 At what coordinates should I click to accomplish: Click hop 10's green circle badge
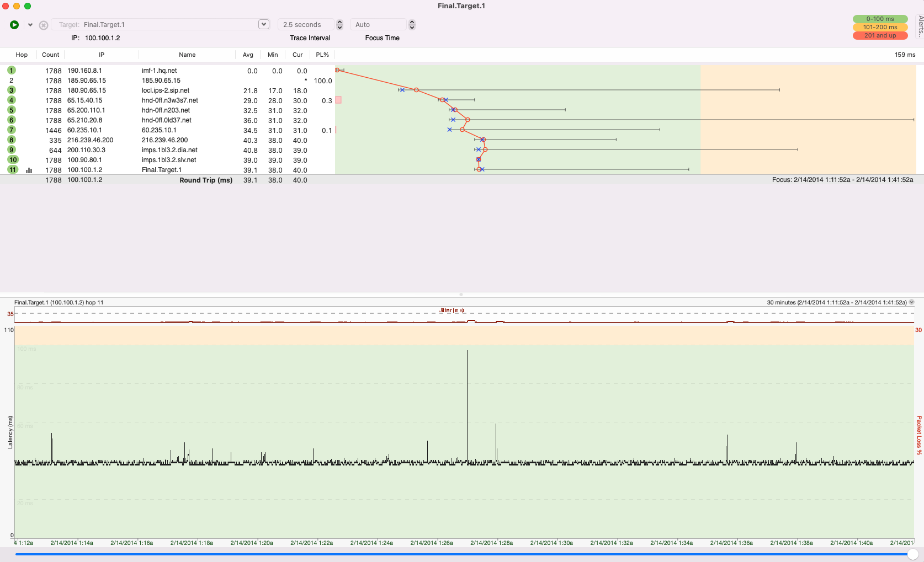coord(12,160)
